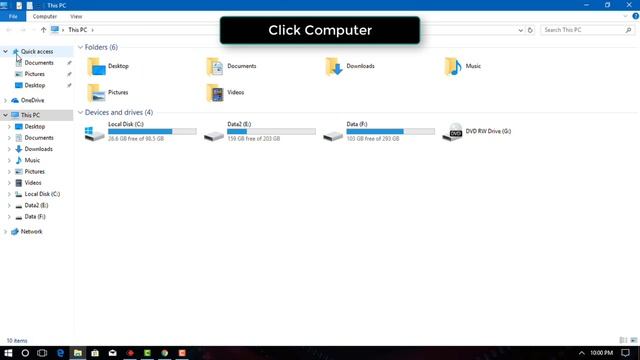Select the Pictures folder icon
This screenshot has height=360, width=640.
(96, 93)
